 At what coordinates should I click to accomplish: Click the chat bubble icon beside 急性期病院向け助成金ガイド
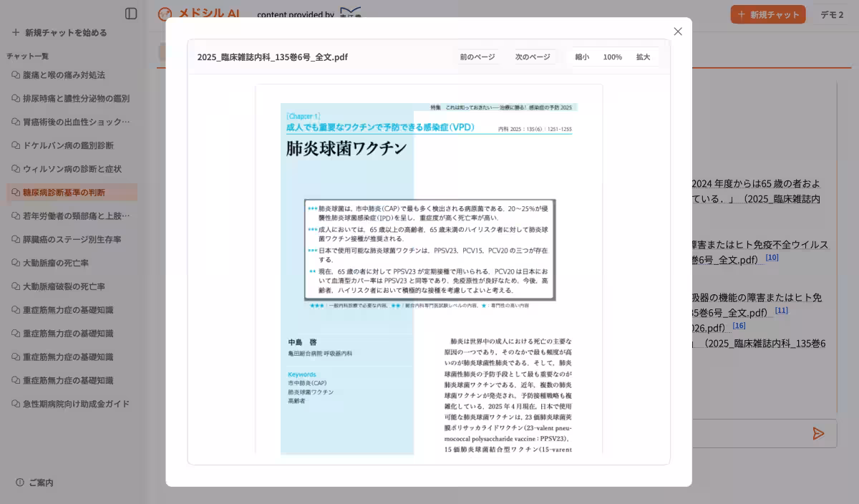15,403
